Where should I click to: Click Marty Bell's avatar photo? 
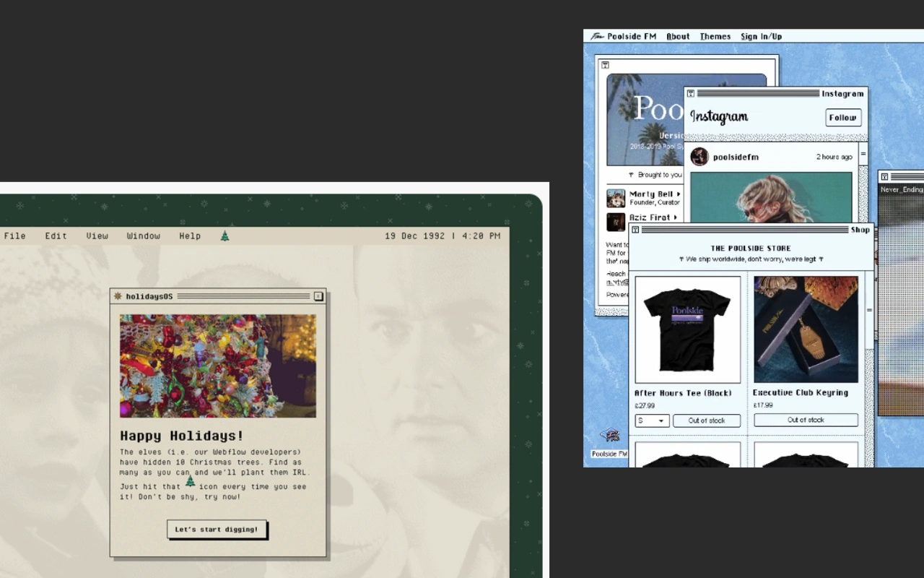616,198
